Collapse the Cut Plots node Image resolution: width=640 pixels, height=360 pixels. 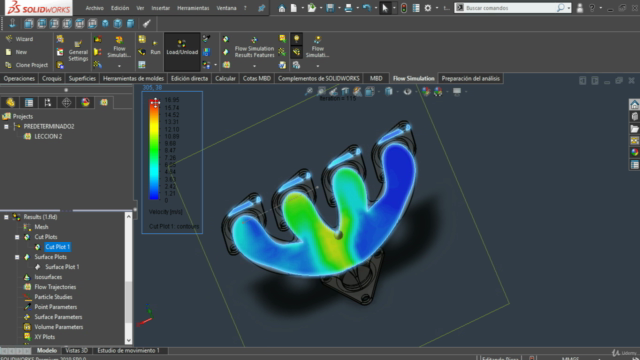17,237
